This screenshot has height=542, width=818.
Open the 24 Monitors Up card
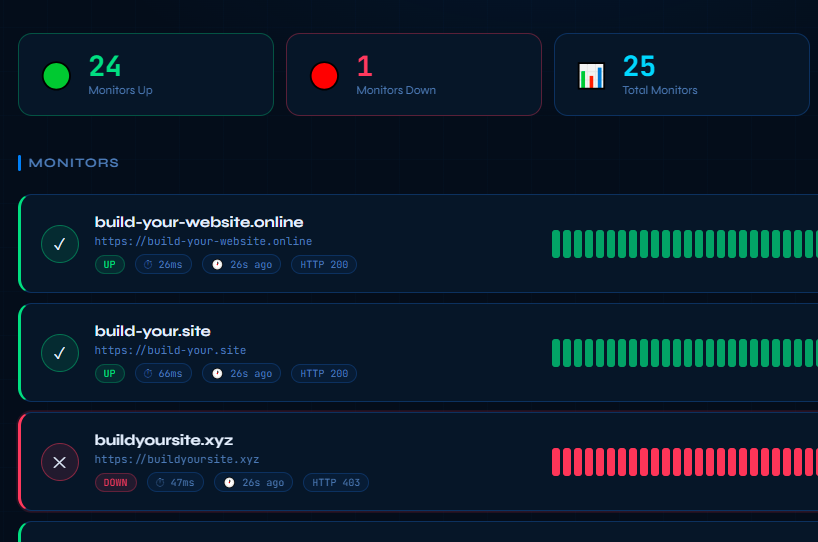(146, 75)
